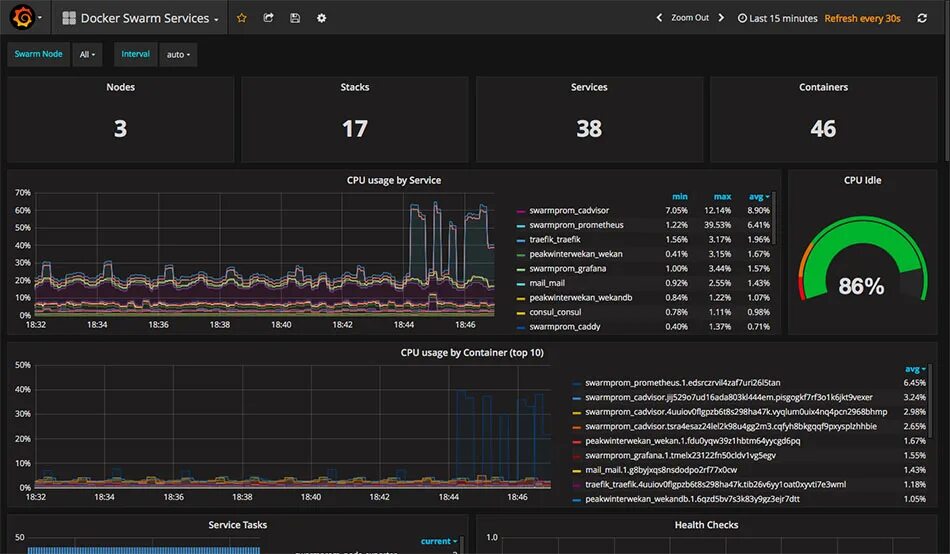Sort CPU by Service legend by max
The height and width of the screenshot is (554, 950).
tap(722, 196)
